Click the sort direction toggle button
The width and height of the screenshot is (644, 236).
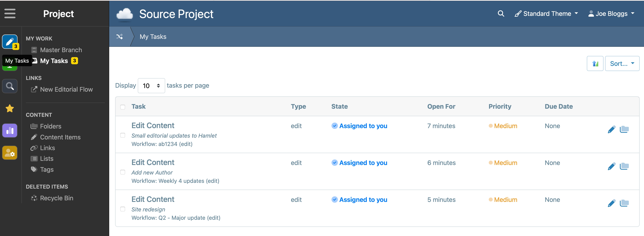[595, 64]
